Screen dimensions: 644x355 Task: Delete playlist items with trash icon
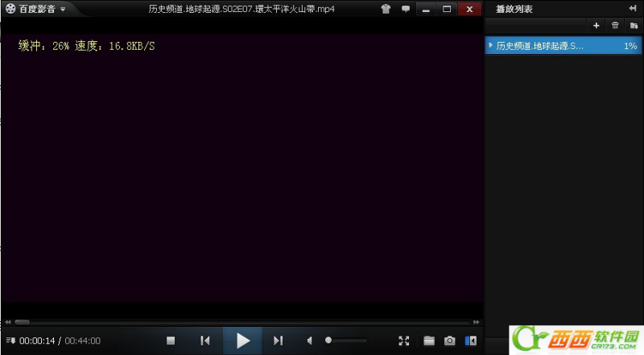tap(615, 26)
